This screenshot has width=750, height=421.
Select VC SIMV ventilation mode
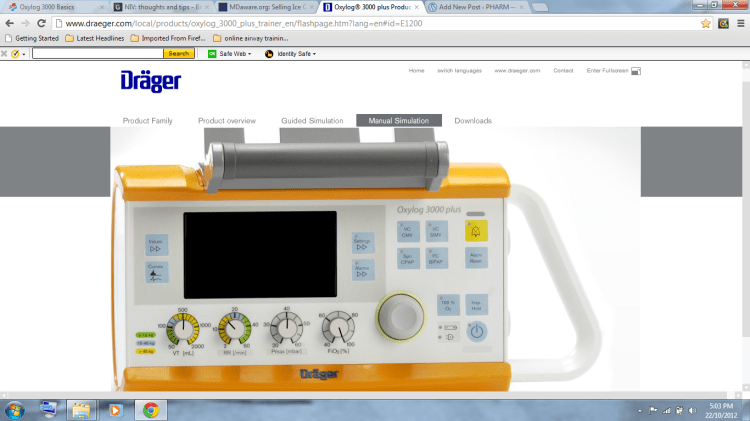pos(435,231)
